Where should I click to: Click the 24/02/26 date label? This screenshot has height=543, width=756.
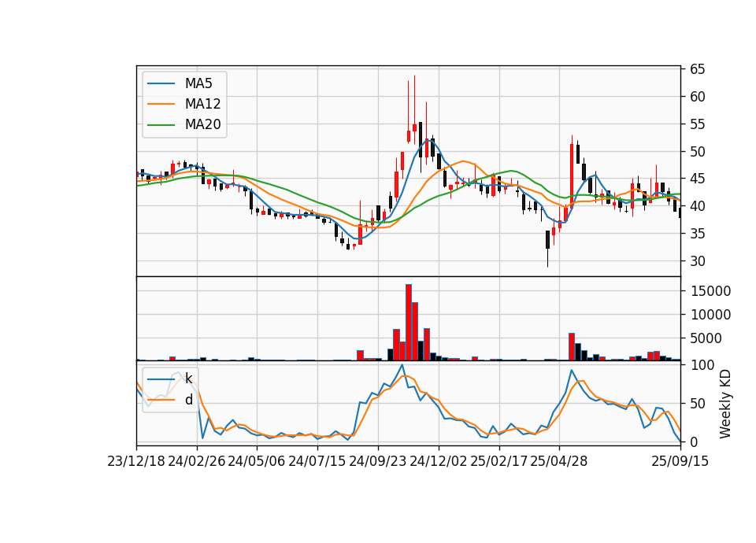click(197, 461)
